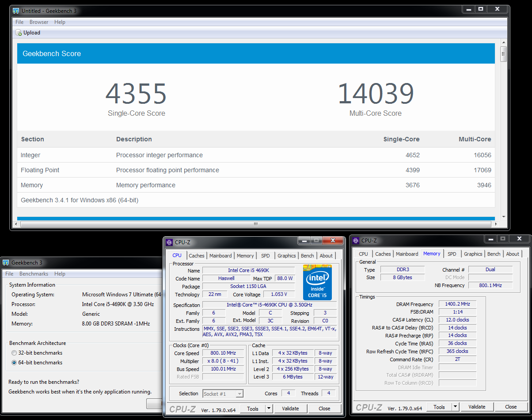Switch to Bench tab in CPU-Z memory window
The width and height of the screenshot is (532, 420).
tap(494, 254)
